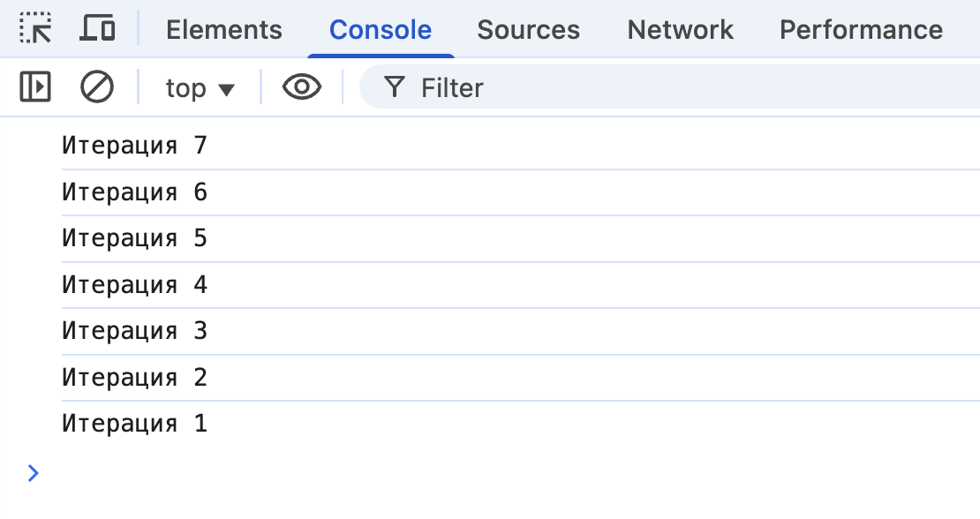Switch to the Elements tab
This screenshot has width=980, height=519.
224,30
